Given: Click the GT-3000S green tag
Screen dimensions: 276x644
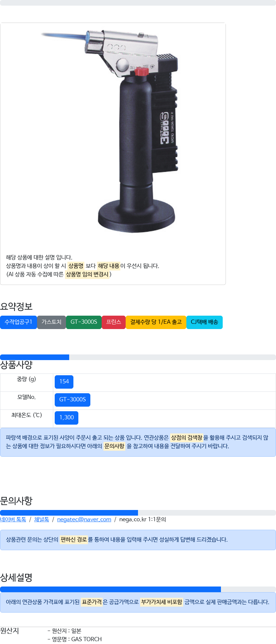Looking at the screenshot, I should [x=84, y=322].
